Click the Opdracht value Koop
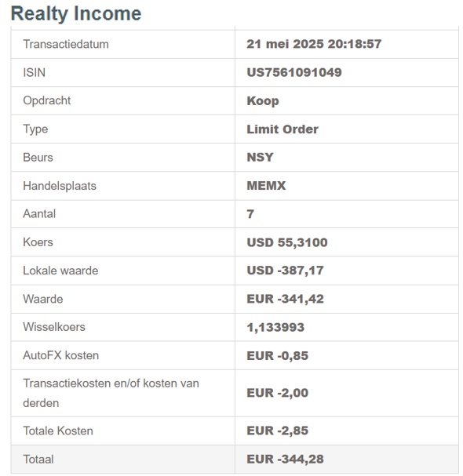The image size is (463, 476). click(262, 101)
